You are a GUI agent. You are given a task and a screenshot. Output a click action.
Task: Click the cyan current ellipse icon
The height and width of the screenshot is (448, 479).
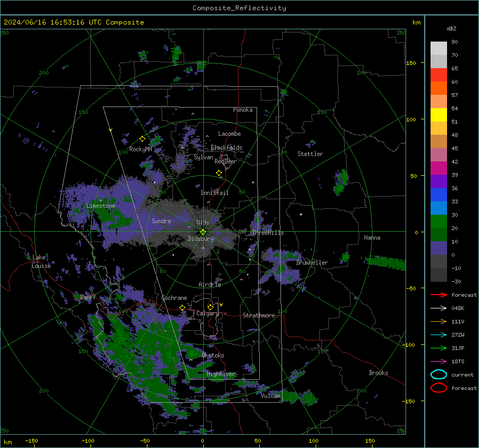click(439, 374)
